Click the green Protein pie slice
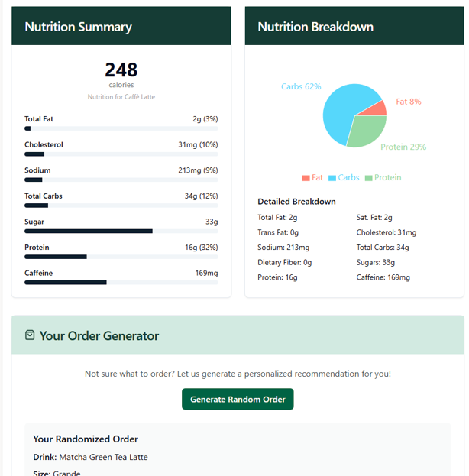469x476 pixels. coord(368,131)
